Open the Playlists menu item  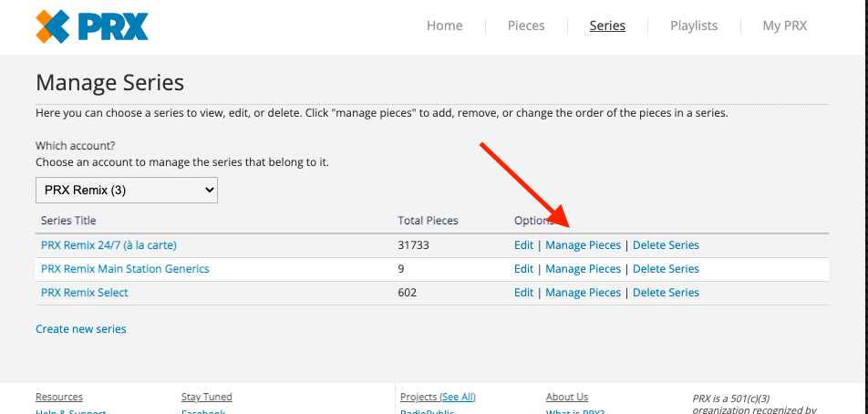click(694, 26)
